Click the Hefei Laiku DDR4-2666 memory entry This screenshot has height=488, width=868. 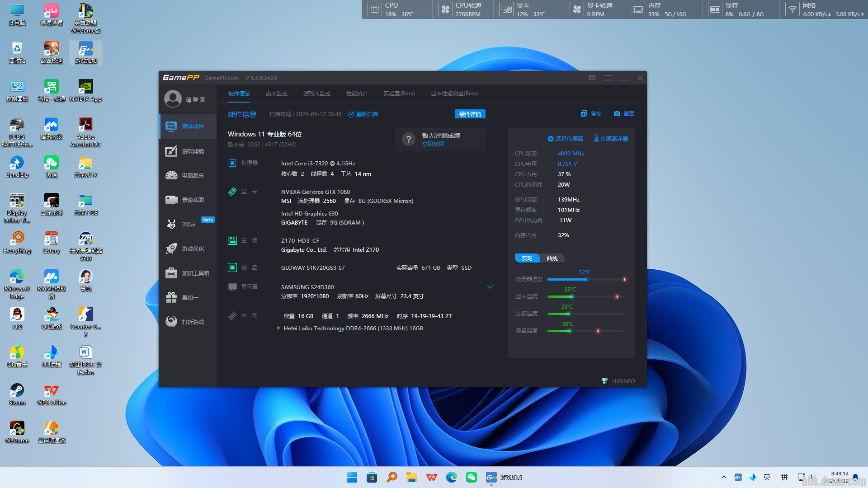353,328
